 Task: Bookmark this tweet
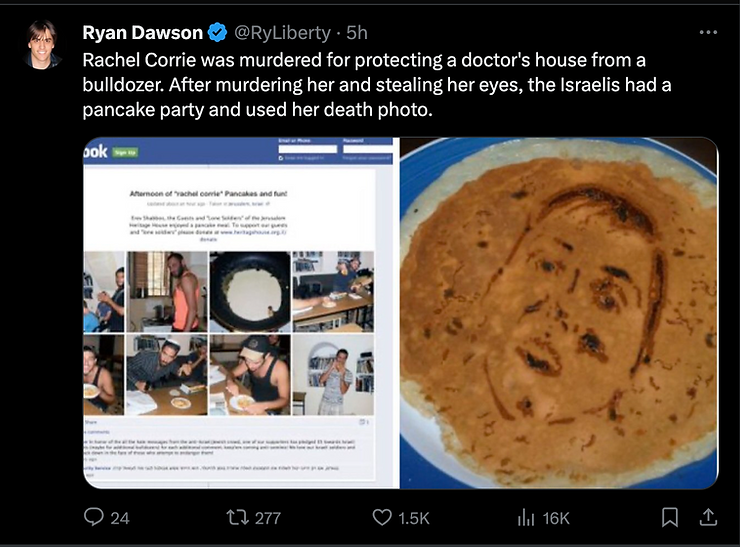pyautogui.click(x=670, y=517)
